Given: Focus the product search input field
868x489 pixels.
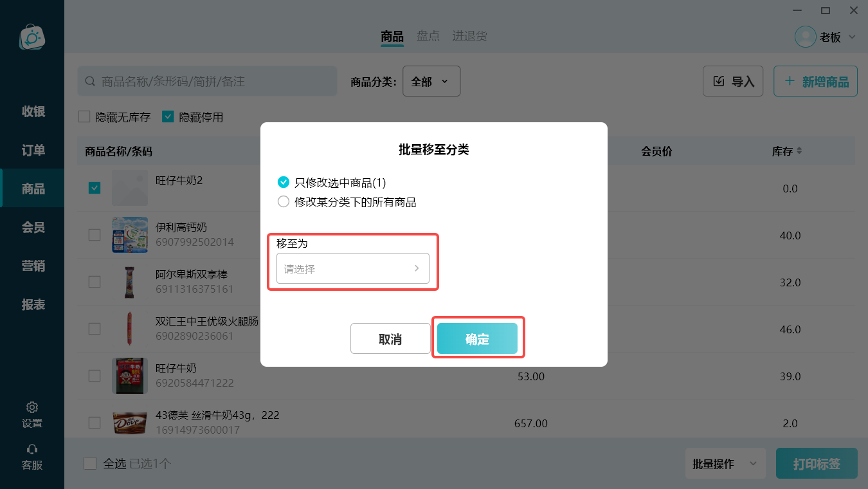Looking at the screenshot, I should [207, 81].
